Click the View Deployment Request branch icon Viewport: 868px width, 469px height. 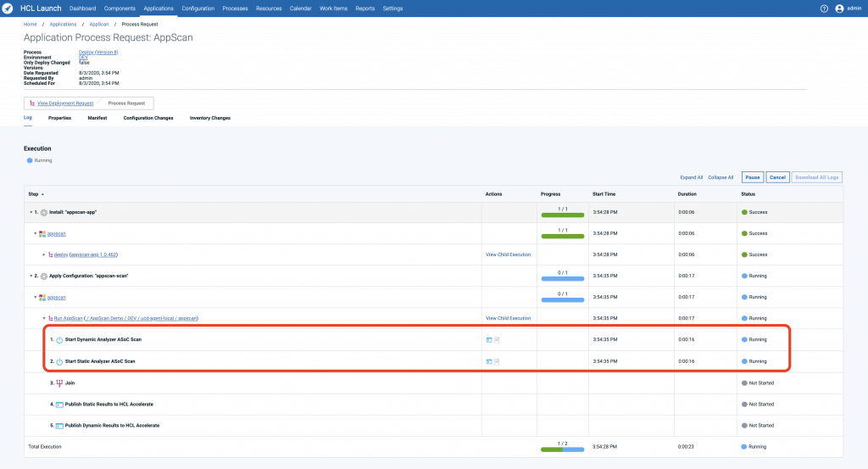(32, 103)
